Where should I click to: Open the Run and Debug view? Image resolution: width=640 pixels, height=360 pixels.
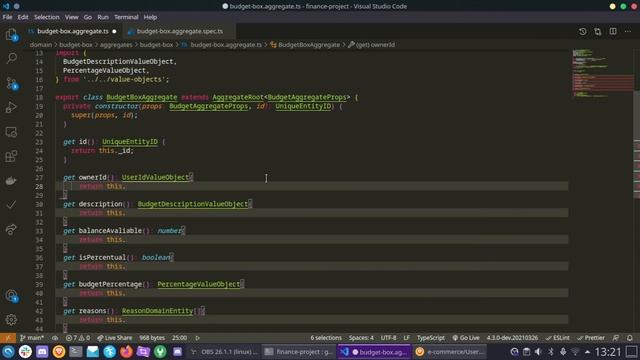[x=11, y=107]
